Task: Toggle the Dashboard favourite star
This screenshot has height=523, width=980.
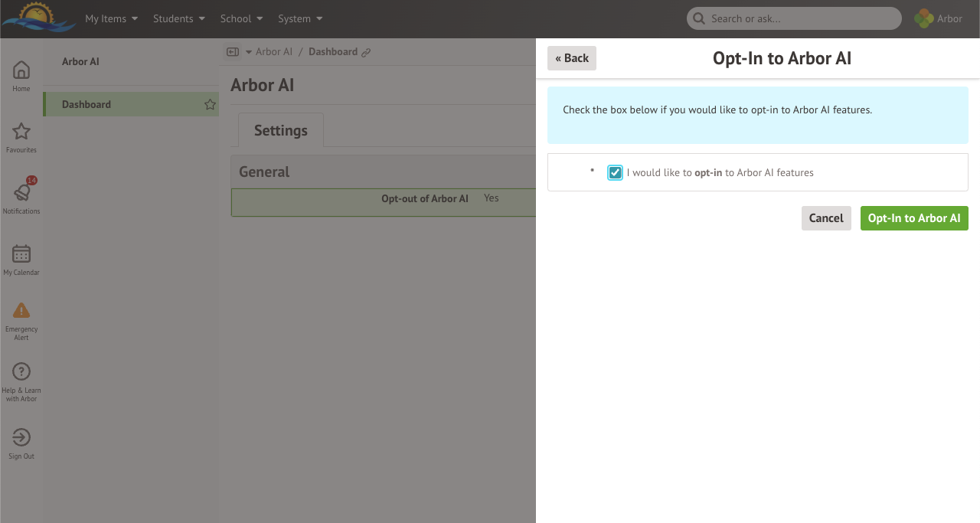Action: pos(210,104)
